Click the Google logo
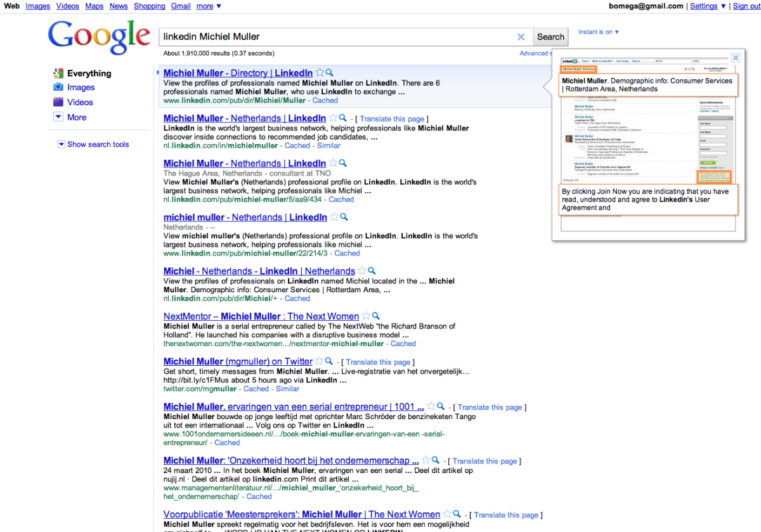 click(x=99, y=38)
